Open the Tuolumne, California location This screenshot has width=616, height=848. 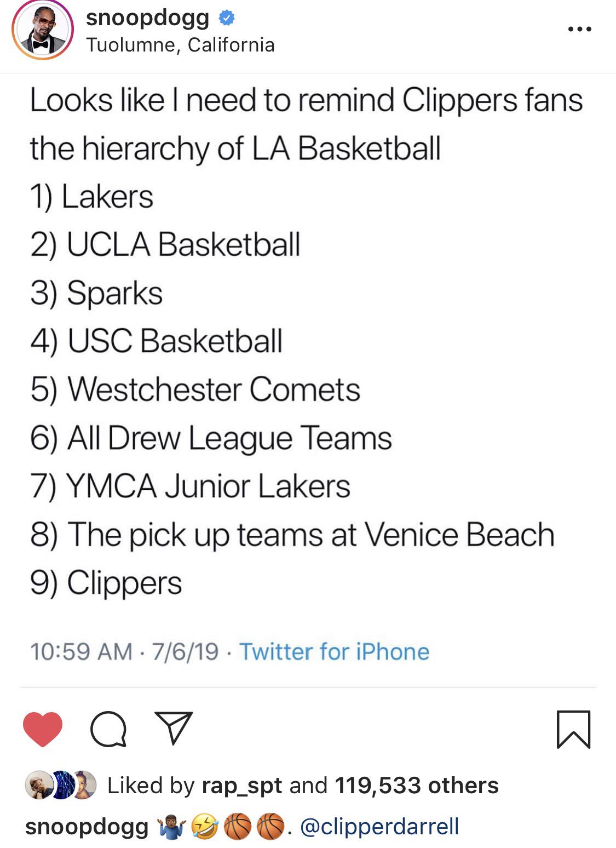coord(180,45)
